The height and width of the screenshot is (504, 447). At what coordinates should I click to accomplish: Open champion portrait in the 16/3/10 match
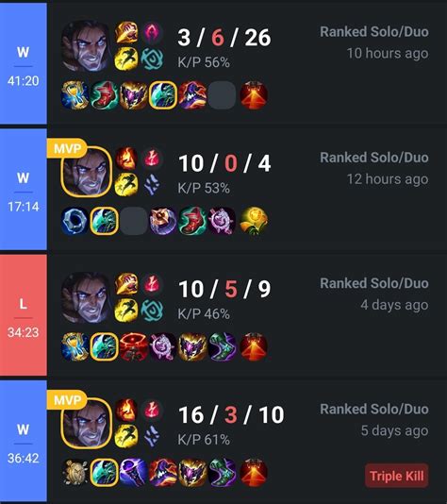coord(86,424)
